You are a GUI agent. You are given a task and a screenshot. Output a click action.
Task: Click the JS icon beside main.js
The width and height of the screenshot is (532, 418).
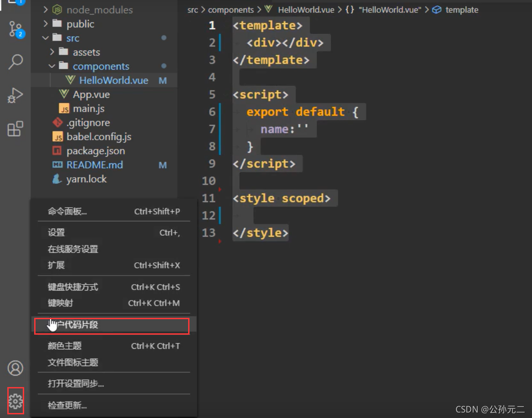(x=64, y=108)
